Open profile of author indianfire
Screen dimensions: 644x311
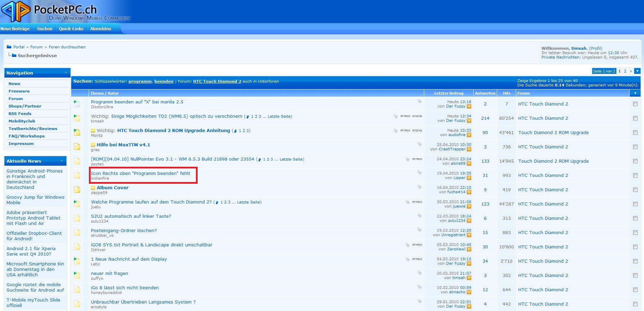pyautogui.click(x=100, y=178)
